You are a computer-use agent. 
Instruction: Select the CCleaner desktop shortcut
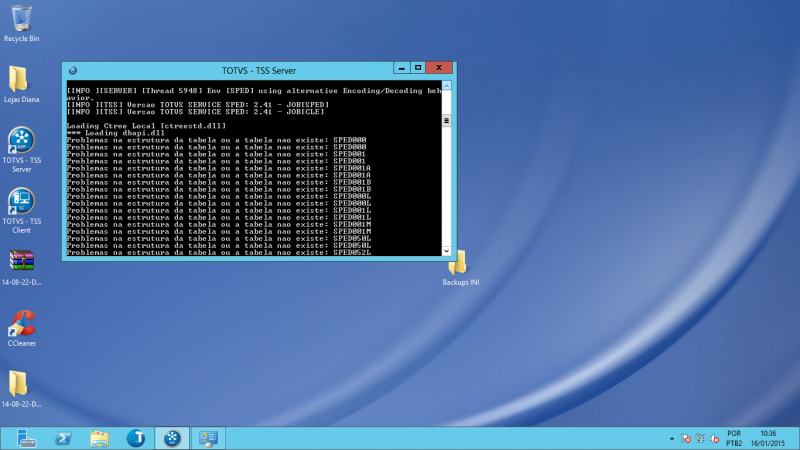tap(21, 328)
